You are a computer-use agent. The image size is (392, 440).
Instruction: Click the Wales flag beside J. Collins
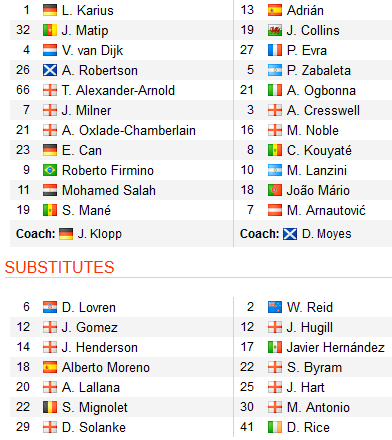[x=275, y=30]
